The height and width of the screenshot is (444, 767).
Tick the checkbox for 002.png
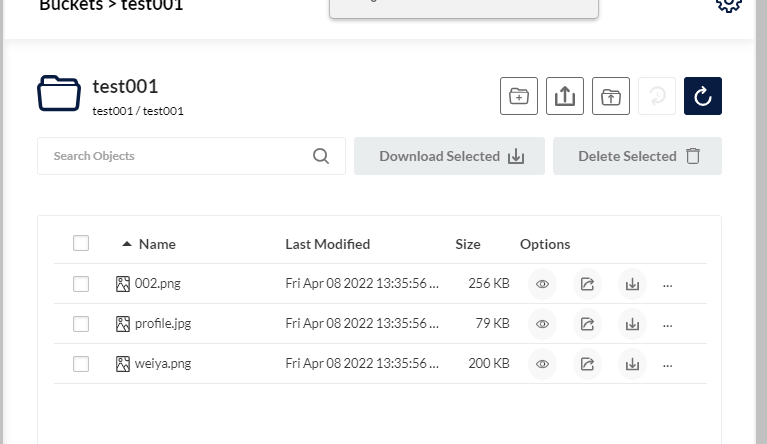[x=81, y=284]
